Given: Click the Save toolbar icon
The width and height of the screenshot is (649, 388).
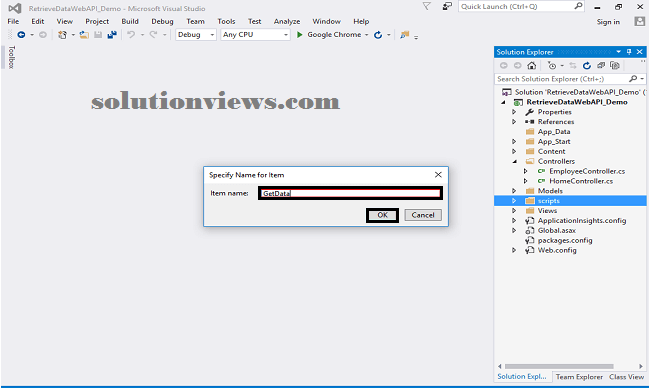Looking at the screenshot, I should click(98, 35).
